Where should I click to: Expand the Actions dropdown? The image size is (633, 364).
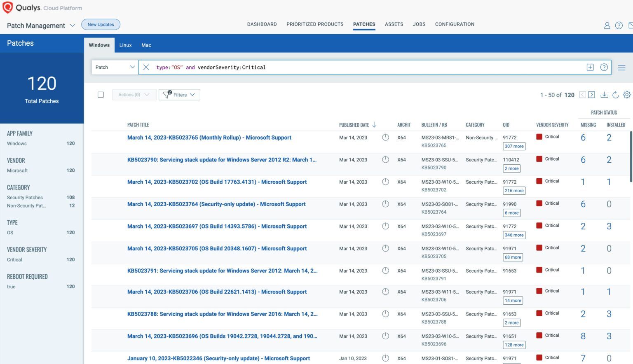pos(134,94)
